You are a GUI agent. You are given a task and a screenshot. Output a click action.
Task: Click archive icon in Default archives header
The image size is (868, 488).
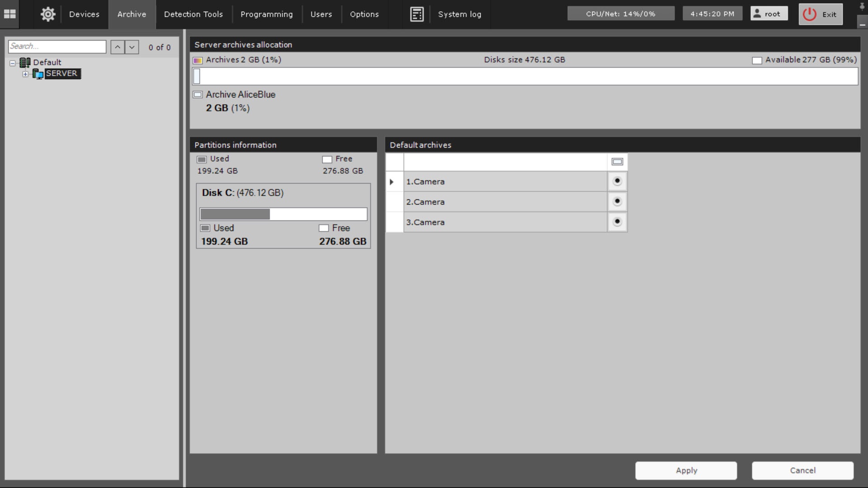[617, 162]
